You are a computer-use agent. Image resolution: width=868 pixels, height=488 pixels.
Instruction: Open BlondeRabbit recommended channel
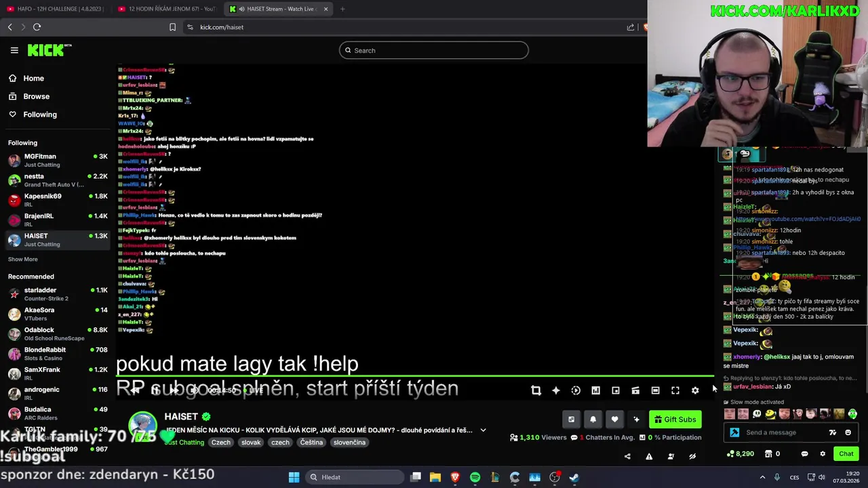coord(58,354)
